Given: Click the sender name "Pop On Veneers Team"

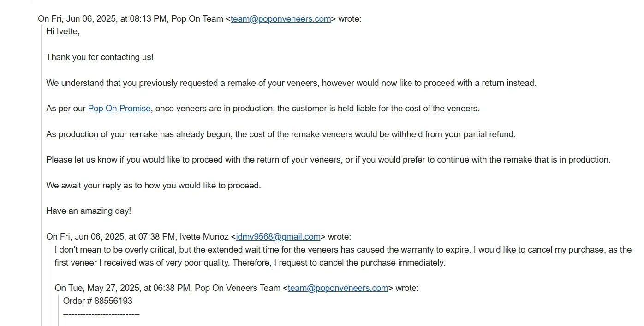Looking at the screenshot, I should pyautogui.click(x=237, y=288).
